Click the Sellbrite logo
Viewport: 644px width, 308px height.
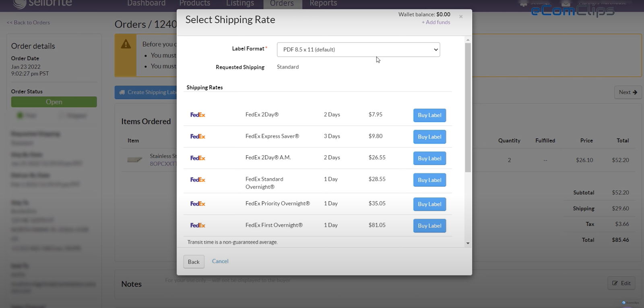pos(43,4)
